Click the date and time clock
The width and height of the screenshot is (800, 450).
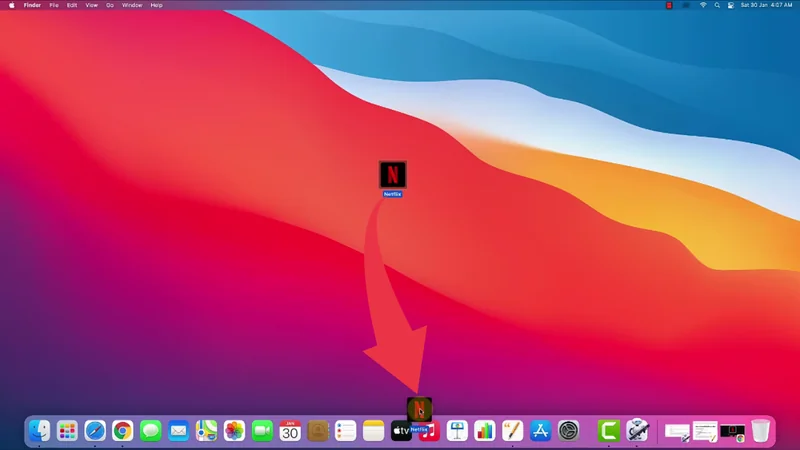tap(765, 5)
